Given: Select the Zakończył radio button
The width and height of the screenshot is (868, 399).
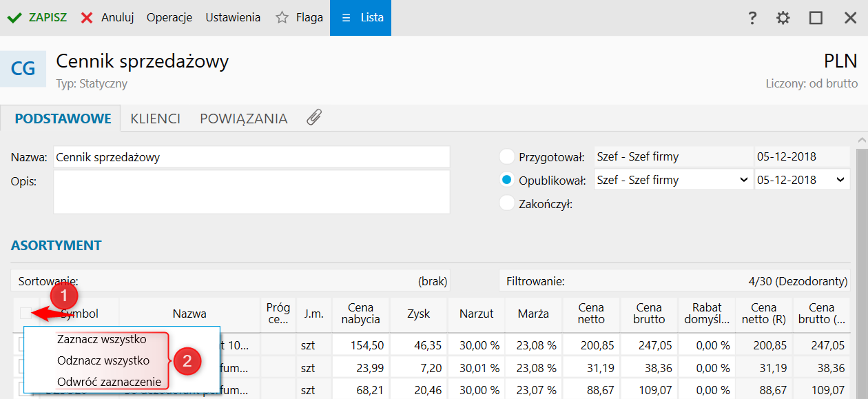Looking at the screenshot, I should (x=507, y=203).
